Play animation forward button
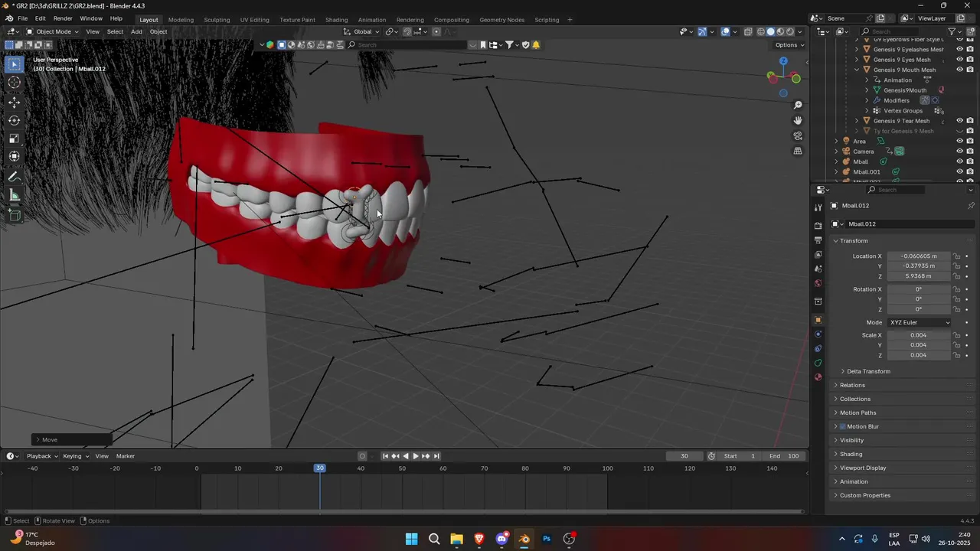 tap(416, 456)
